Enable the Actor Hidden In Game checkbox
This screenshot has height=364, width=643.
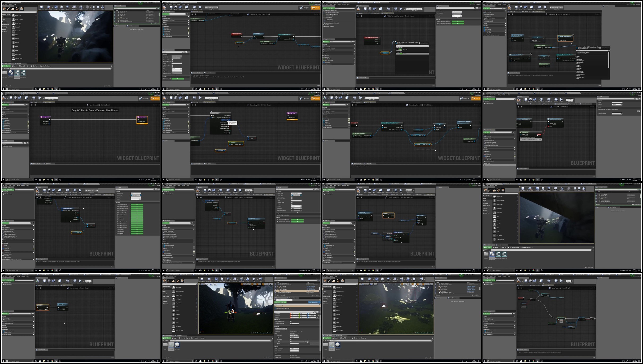pyautogui.click(x=291, y=321)
